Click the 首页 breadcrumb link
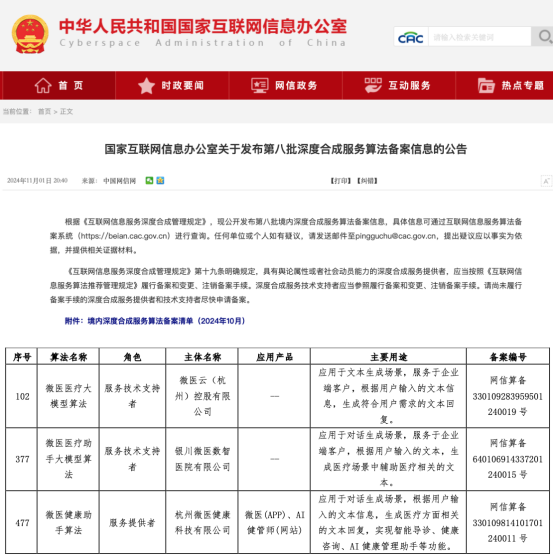Image resolution: width=553 pixels, height=557 pixels. click(x=44, y=112)
